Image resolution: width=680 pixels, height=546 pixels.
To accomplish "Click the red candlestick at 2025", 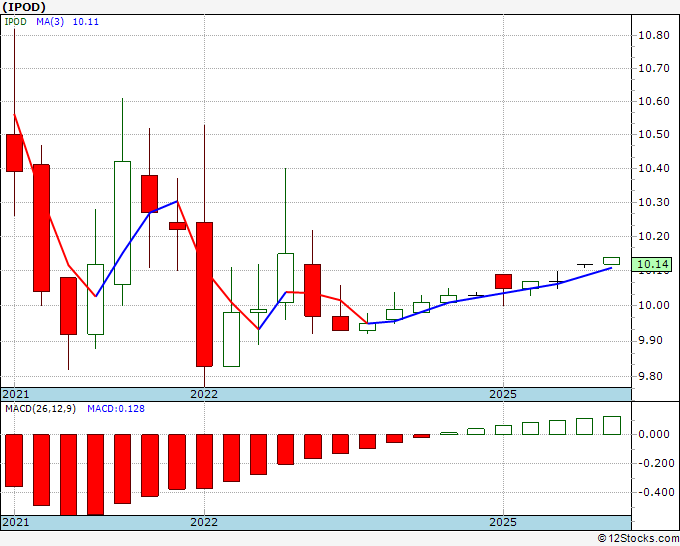I will point(503,281).
